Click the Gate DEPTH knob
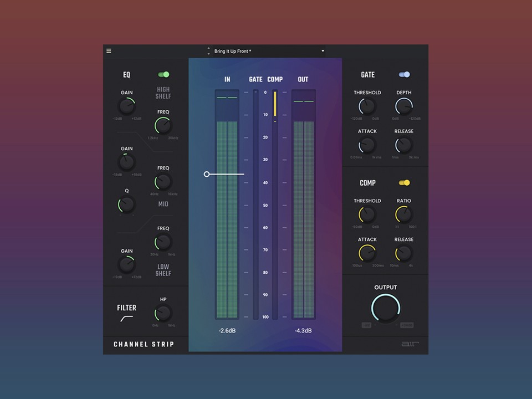Screen dimensions: 532x399 coord(403,106)
